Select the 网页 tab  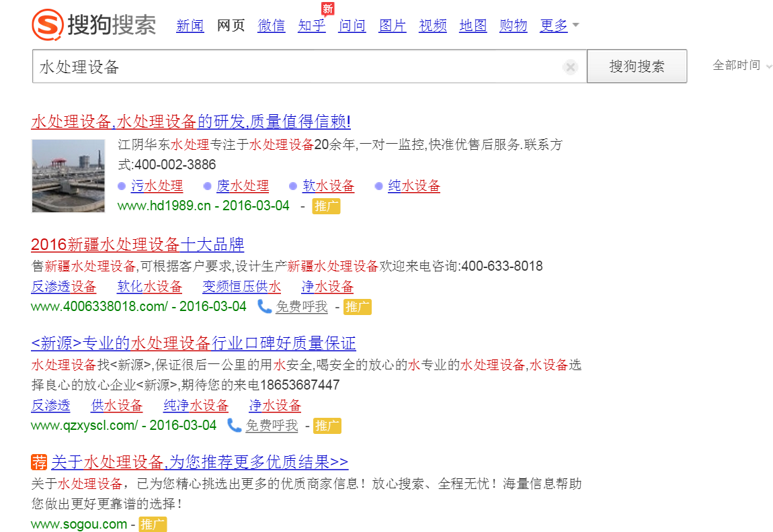click(x=231, y=25)
